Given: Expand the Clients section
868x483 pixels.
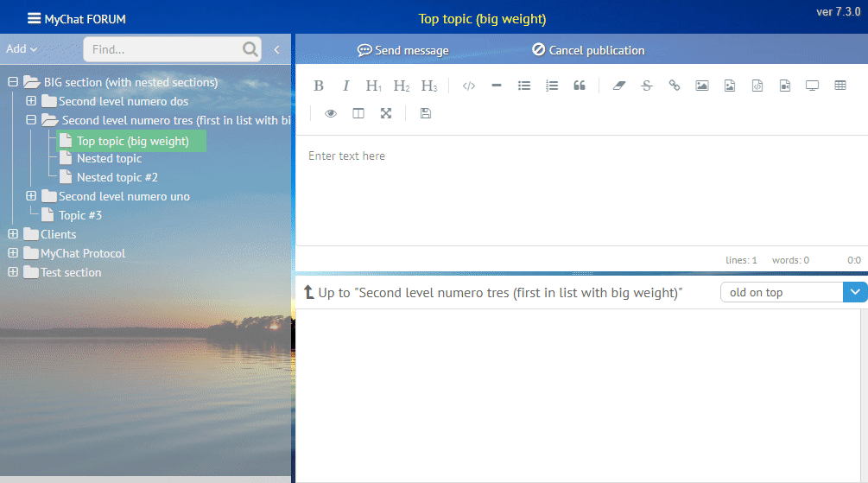Looking at the screenshot, I should [13, 234].
